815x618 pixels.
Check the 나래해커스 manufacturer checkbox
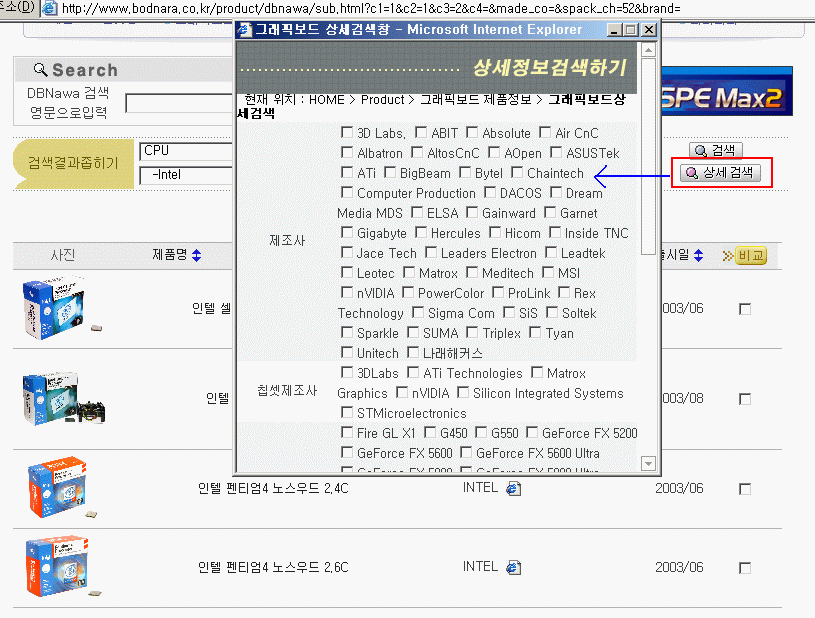413,352
